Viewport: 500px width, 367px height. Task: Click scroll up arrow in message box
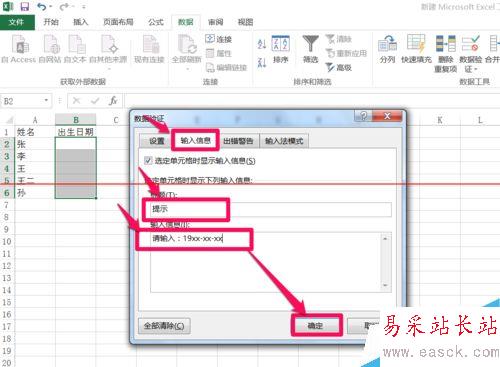[x=385, y=239]
